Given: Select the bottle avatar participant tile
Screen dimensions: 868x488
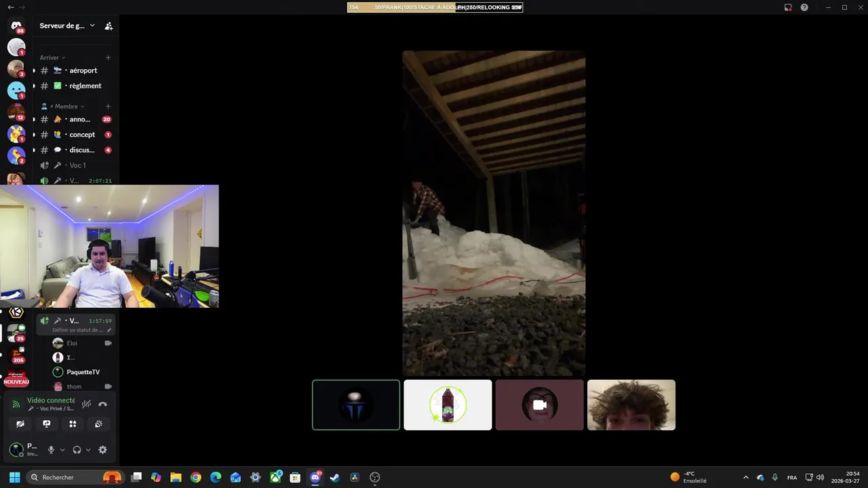Looking at the screenshot, I should 448,405.
